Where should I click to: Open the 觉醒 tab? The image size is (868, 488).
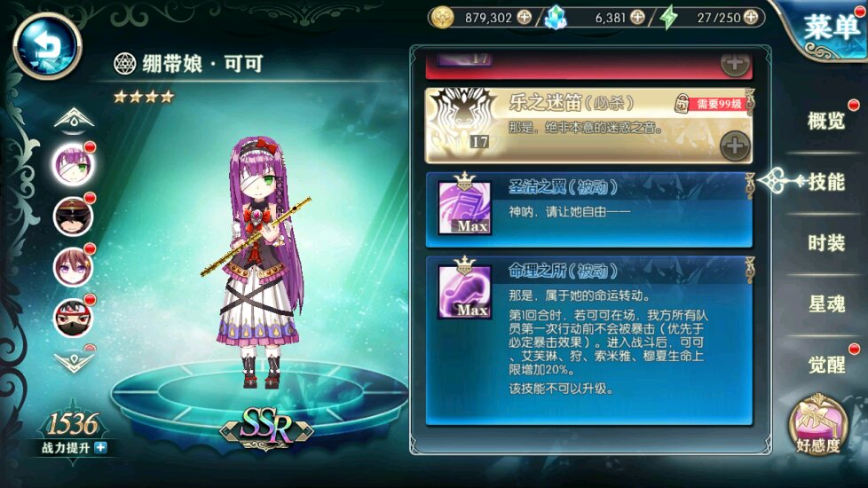click(826, 365)
